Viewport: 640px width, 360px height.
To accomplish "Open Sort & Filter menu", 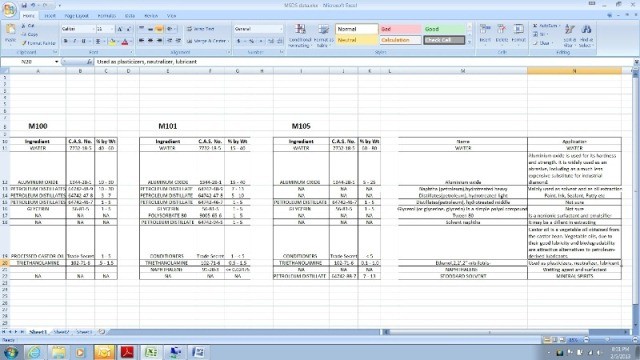I will pos(569,35).
